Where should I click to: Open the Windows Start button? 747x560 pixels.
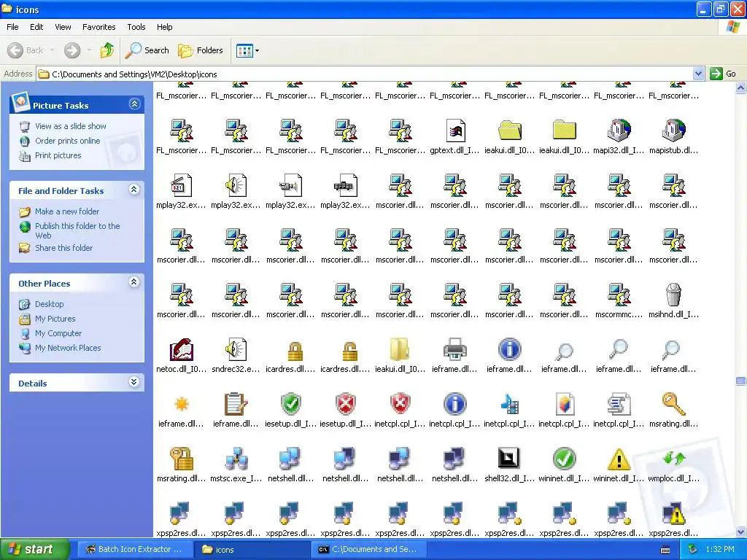tap(35, 549)
